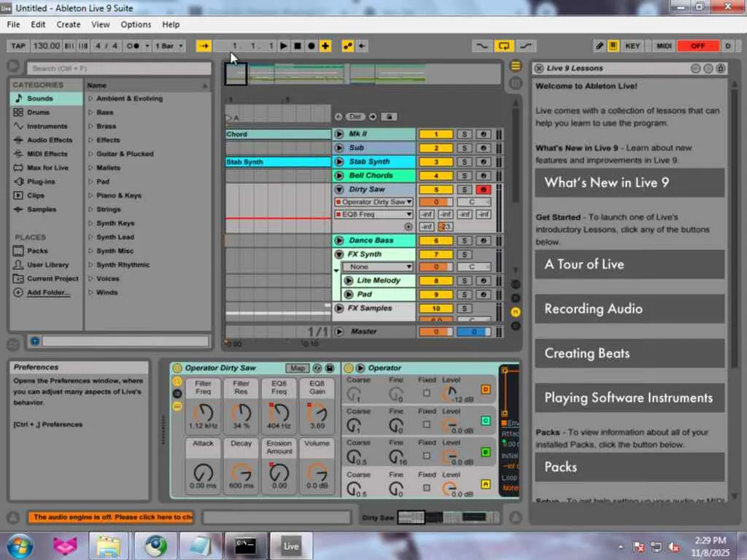Open A Tour of Live lesson
Screen dimensions: 747x560
coord(630,264)
